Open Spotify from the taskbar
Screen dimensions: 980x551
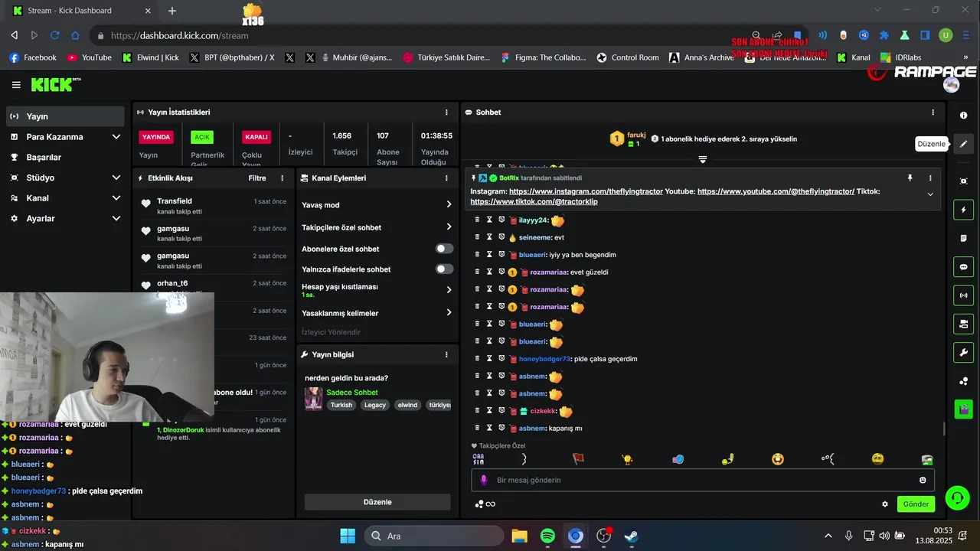(547, 536)
